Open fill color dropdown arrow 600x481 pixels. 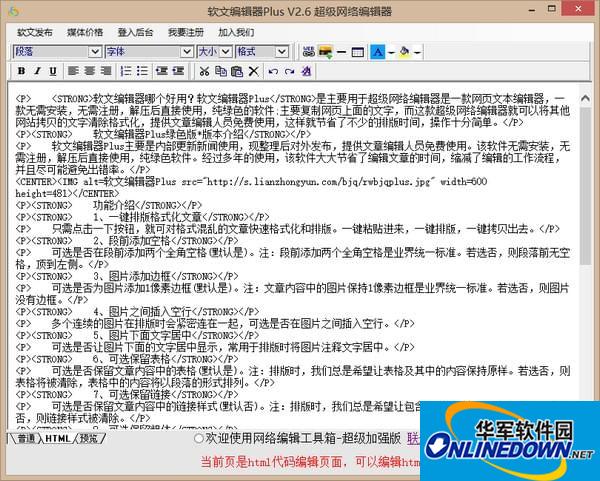click(417, 52)
